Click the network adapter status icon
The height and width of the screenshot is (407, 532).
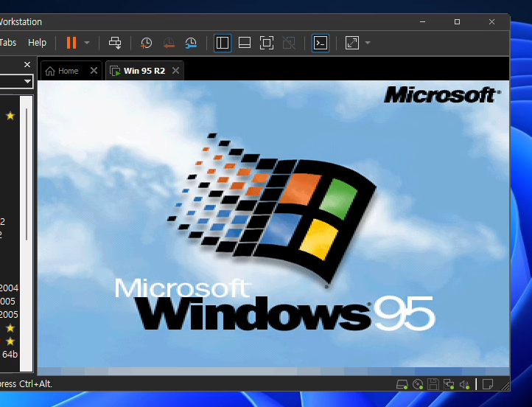(449, 385)
